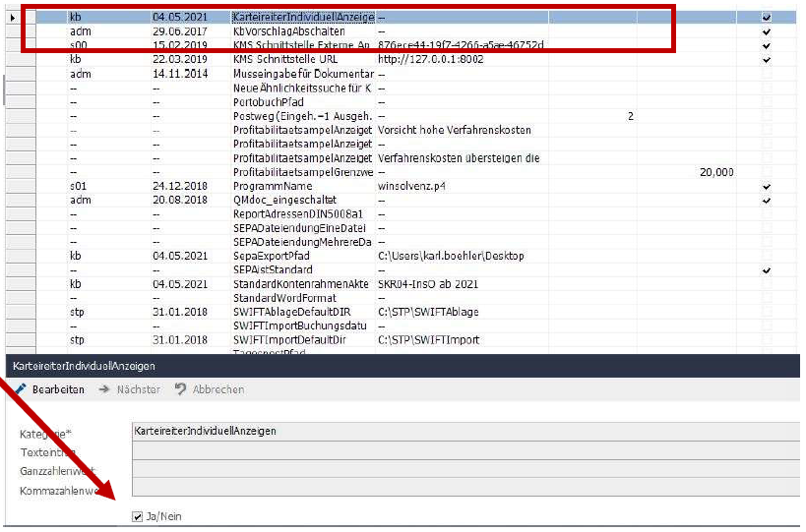806x532 pixels.
Task: Select the StandardKontenrahmenAkte cell
Action: (301, 284)
